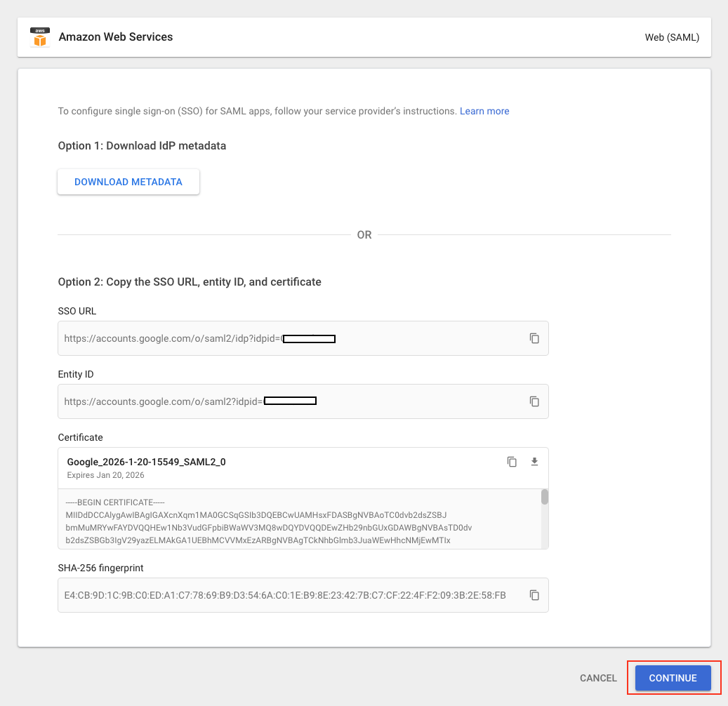Click the 'Option 1: Download IdP metadata' heading

(142, 146)
